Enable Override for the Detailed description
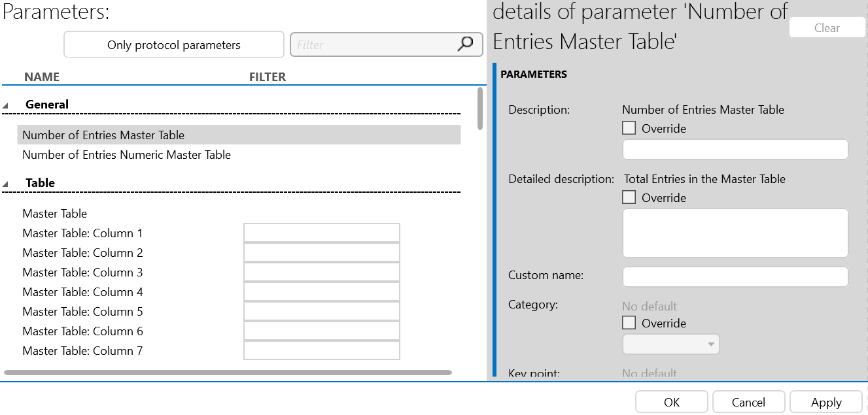This screenshot has height=415, width=868. pos(629,197)
